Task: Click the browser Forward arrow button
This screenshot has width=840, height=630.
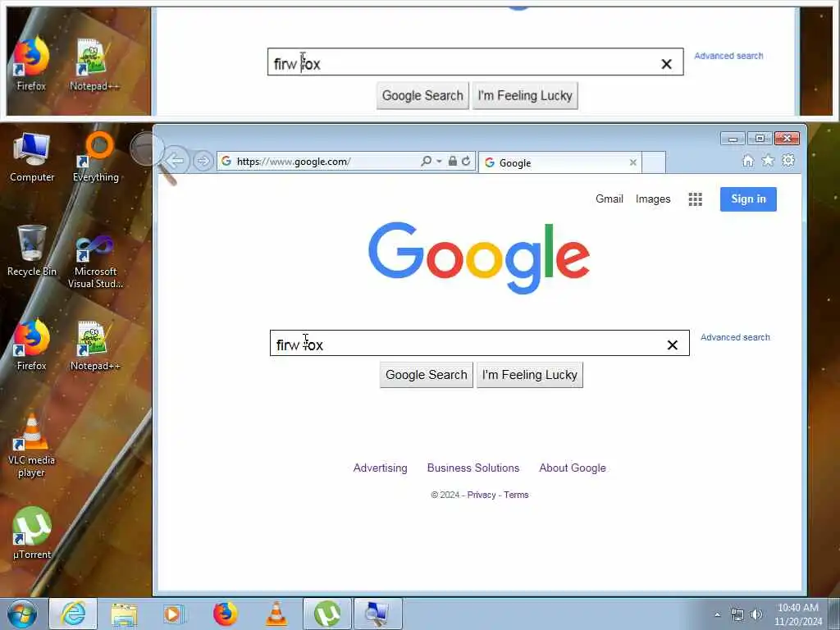Action: coord(203,161)
